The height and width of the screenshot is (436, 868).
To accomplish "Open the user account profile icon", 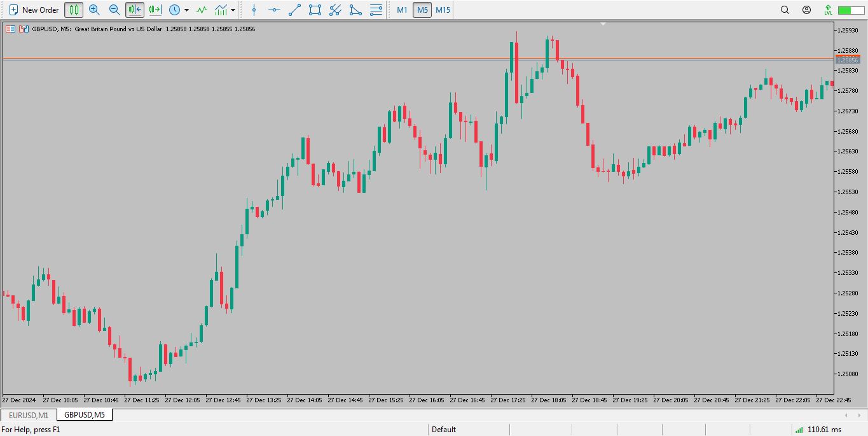I will [x=806, y=10].
